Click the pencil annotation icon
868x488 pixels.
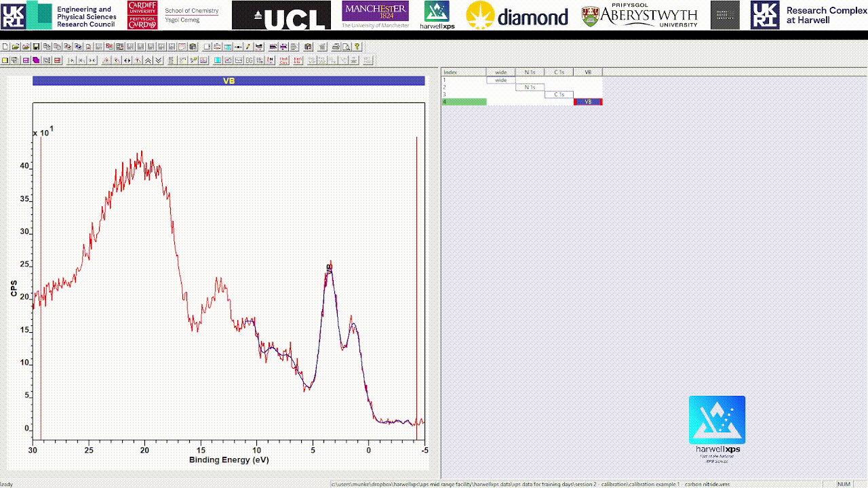(x=248, y=47)
